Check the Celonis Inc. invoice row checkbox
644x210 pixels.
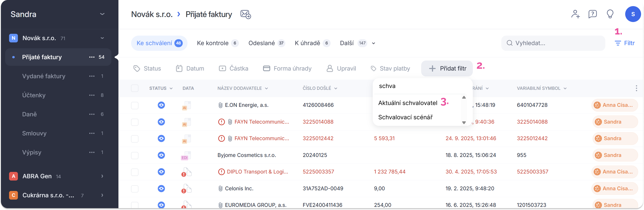pos(135,189)
